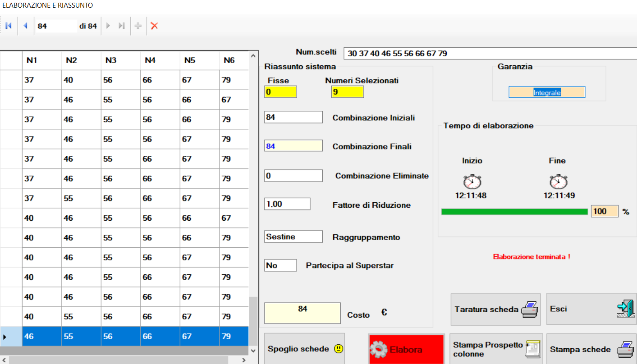Click the red Elabora button
This screenshot has height=364, width=637.
click(406, 349)
